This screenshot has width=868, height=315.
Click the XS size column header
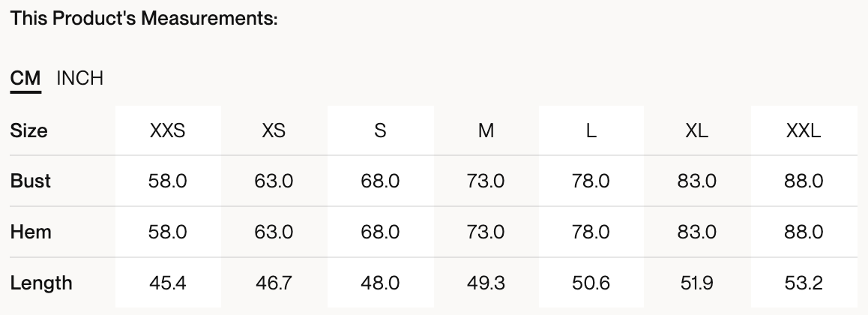[274, 130]
